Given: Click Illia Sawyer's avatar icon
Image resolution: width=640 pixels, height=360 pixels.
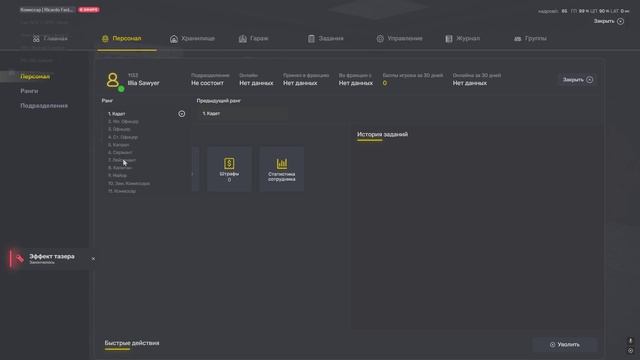Looking at the screenshot, I should pyautogui.click(x=113, y=80).
